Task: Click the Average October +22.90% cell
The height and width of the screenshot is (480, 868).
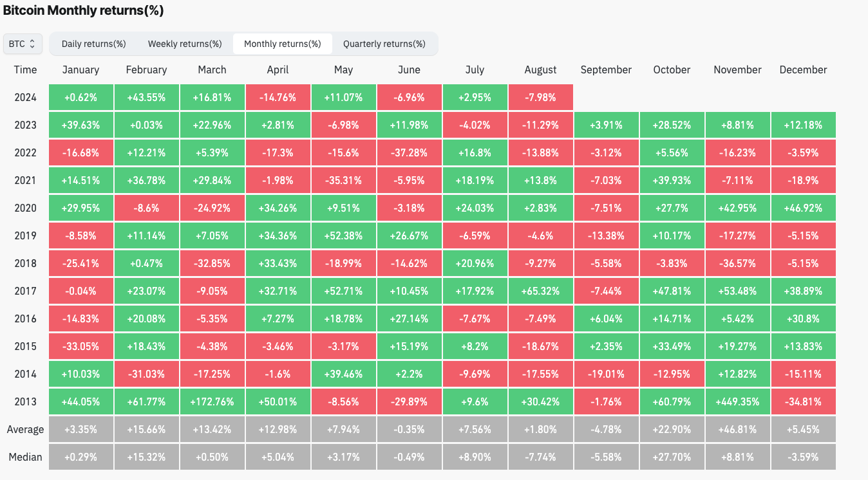Action: pos(672,429)
